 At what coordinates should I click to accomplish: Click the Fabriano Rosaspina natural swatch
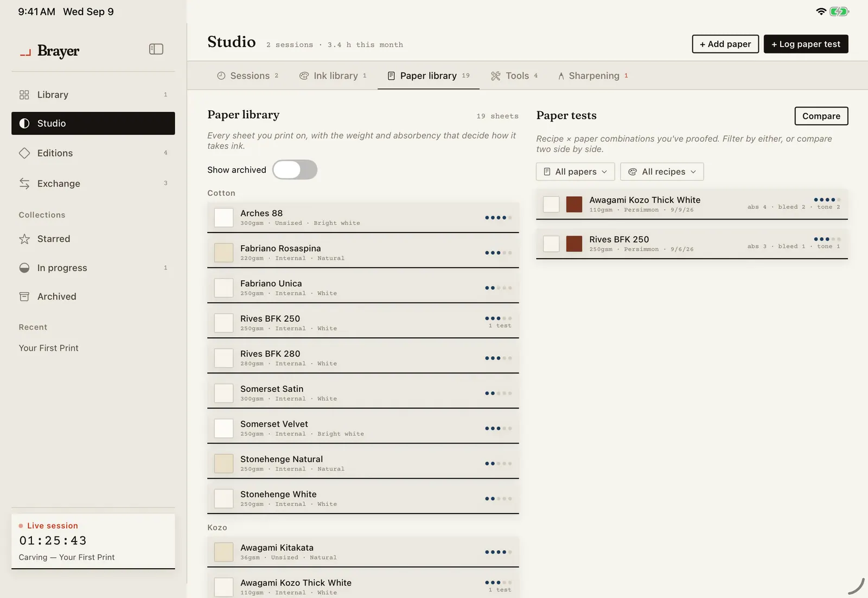224,253
